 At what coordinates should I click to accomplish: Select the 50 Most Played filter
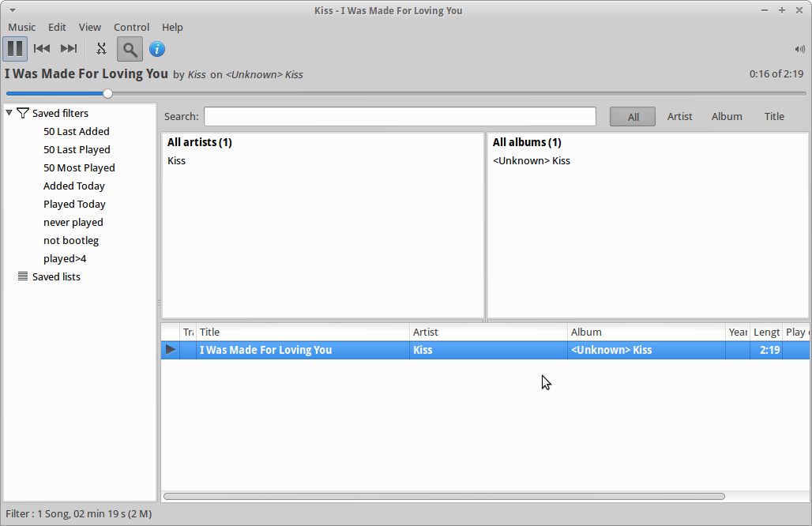[79, 167]
